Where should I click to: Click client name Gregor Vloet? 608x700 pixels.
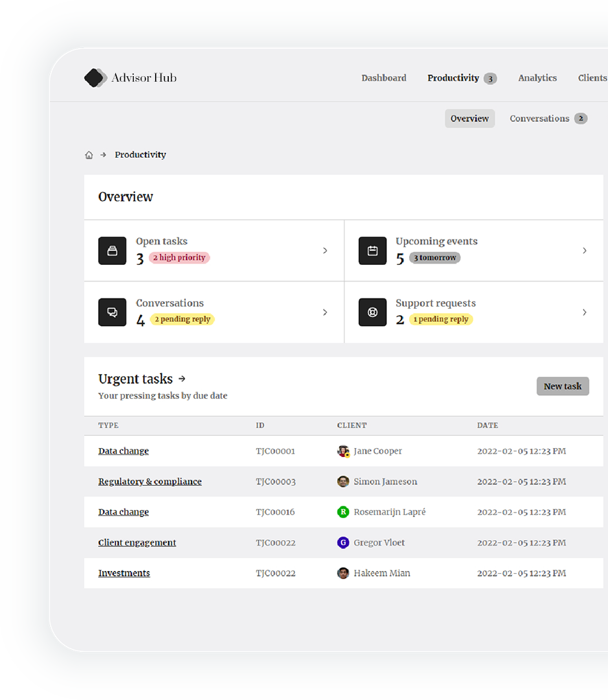click(x=379, y=543)
